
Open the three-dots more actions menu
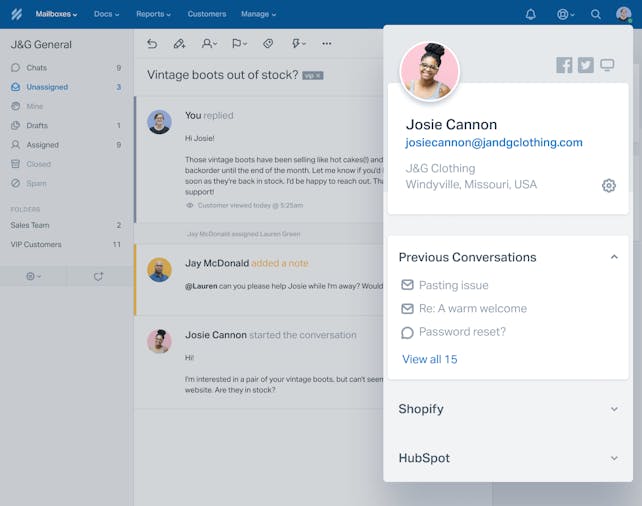tap(326, 44)
